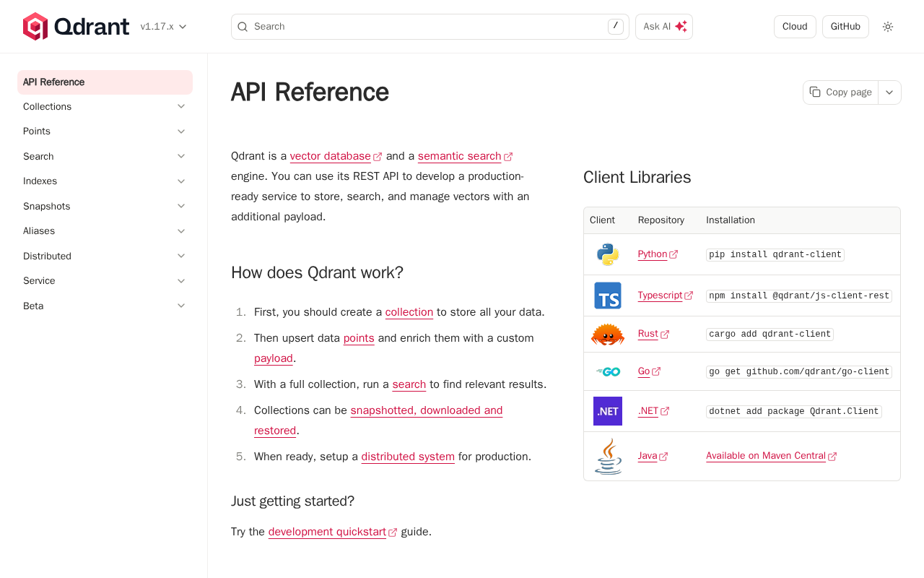
Task: Click the Python logo icon
Action: [x=608, y=254]
